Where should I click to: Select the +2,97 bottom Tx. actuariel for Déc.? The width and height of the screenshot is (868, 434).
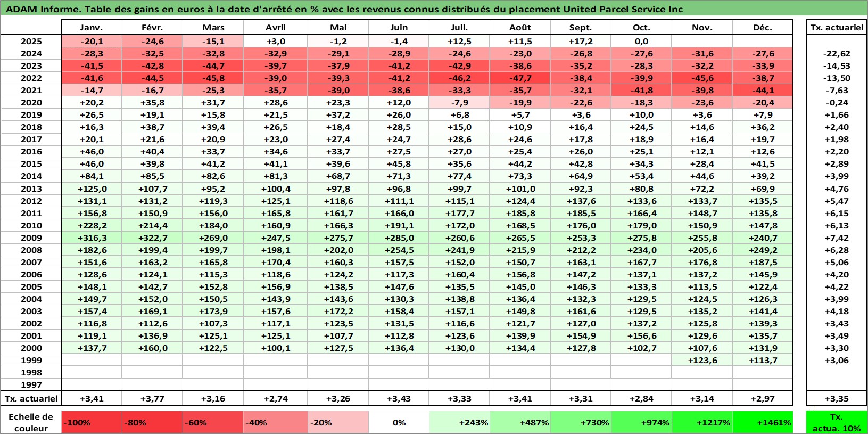pyautogui.click(x=763, y=398)
